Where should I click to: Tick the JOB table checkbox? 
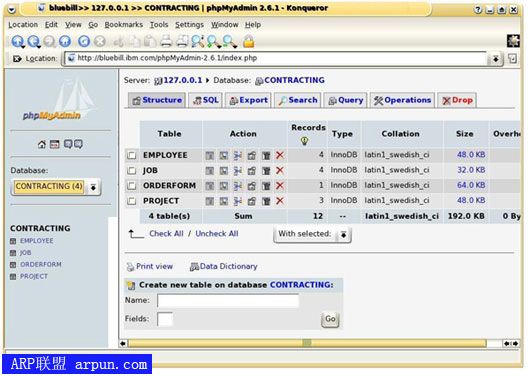(131, 170)
